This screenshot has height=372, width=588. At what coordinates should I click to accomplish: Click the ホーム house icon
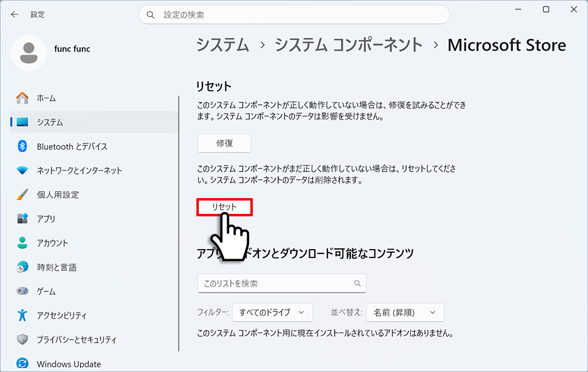(x=22, y=98)
